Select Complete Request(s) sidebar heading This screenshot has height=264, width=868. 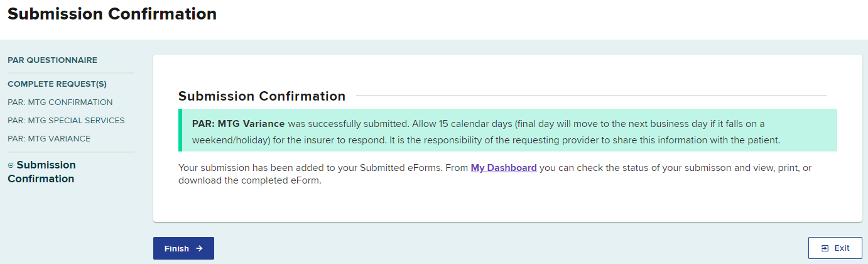[x=57, y=84]
